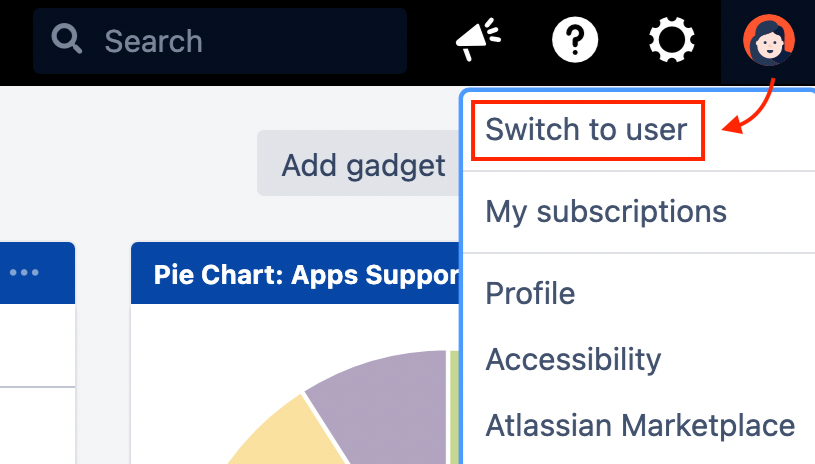The width and height of the screenshot is (815, 464).
Task: Click the user profile avatar
Action: [x=769, y=40]
